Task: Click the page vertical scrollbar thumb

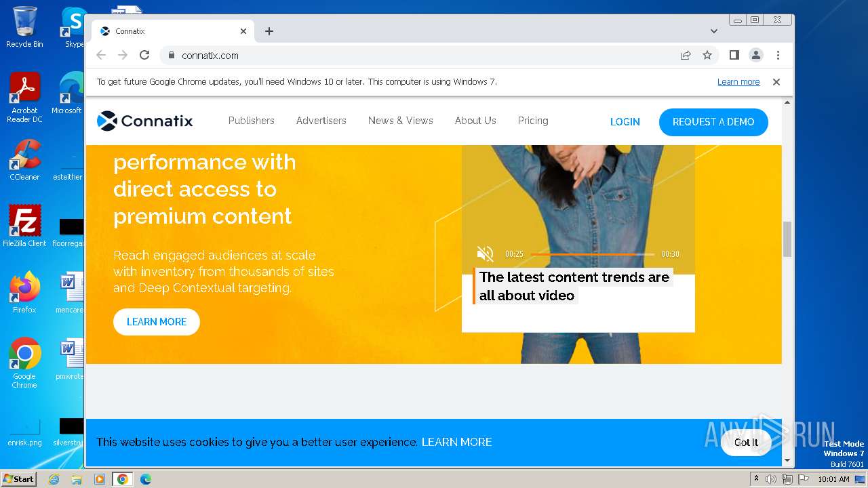Action: click(x=787, y=239)
